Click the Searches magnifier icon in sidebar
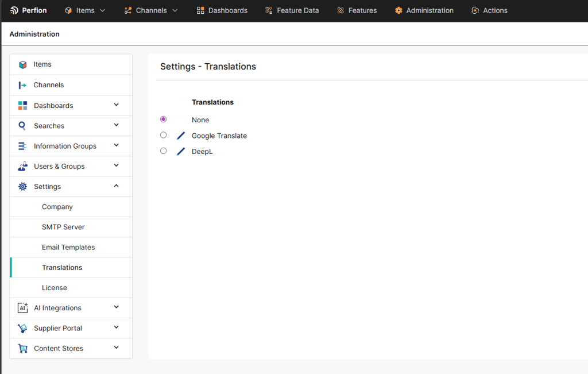This screenshot has width=588, height=374. click(22, 126)
